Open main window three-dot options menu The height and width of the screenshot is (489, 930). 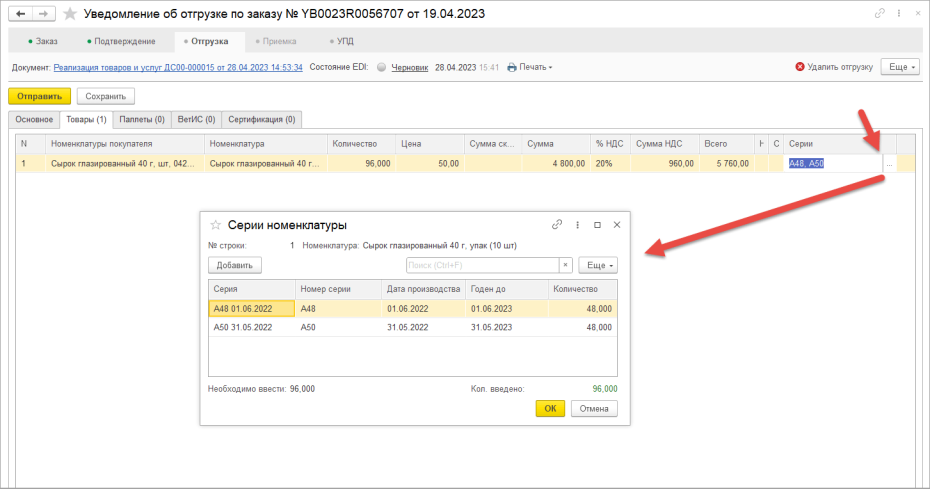point(899,13)
